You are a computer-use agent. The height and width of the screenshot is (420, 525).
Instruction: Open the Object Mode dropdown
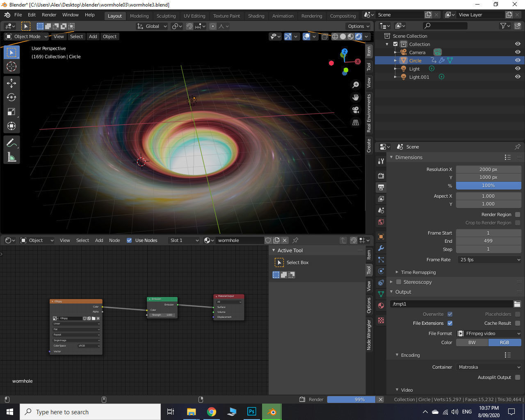(27, 37)
